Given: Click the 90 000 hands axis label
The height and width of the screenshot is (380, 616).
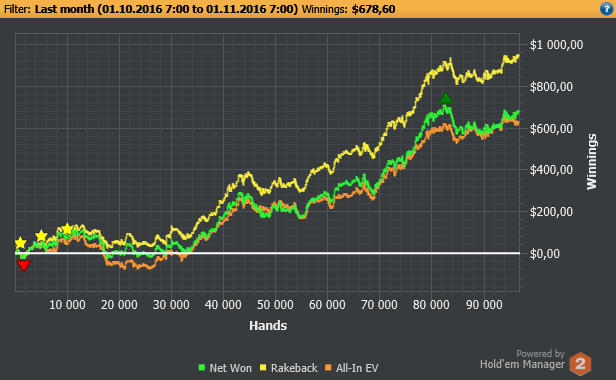Looking at the screenshot, I should (484, 305).
